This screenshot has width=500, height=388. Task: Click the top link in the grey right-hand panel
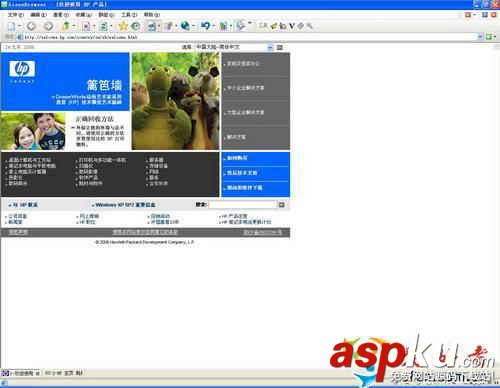[243, 63]
